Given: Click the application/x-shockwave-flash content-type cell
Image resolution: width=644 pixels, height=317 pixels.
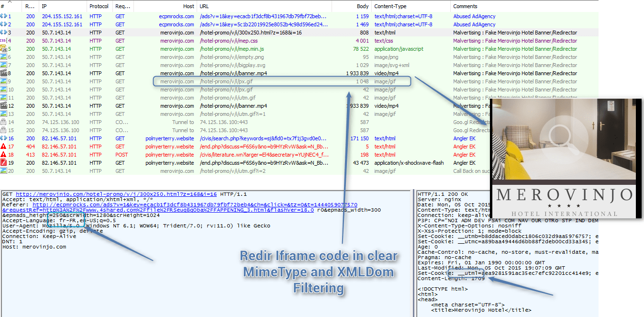Looking at the screenshot, I should point(409,163).
